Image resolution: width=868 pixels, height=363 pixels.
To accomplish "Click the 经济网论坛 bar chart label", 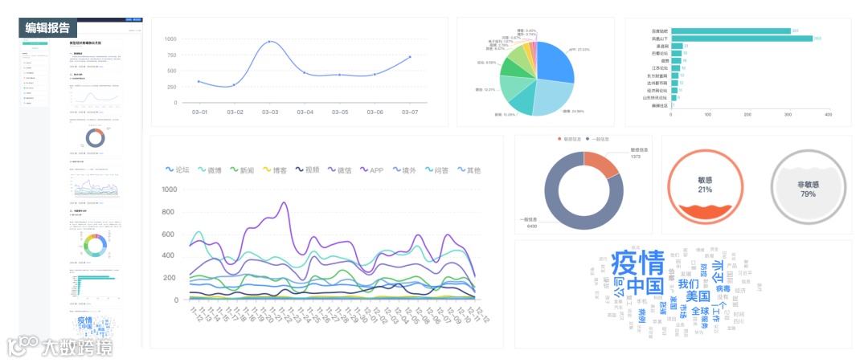I will click(659, 90).
